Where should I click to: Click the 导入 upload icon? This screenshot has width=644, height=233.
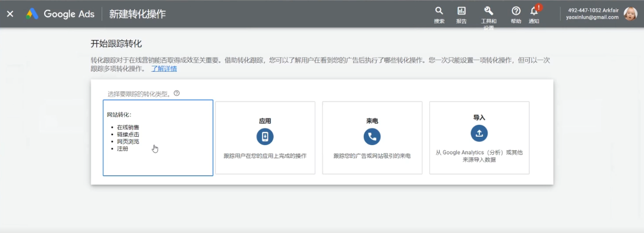pyautogui.click(x=479, y=133)
